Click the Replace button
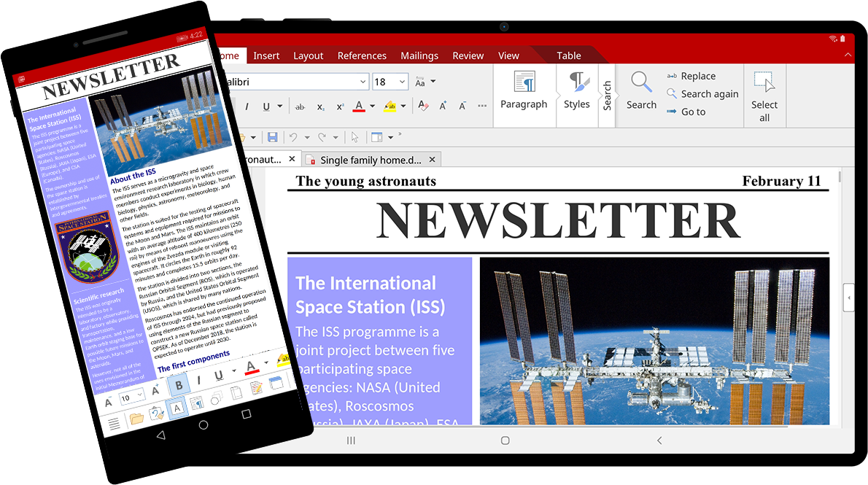Screen dimensions: 868x485 pyautogui.click(x=691, y=76)
